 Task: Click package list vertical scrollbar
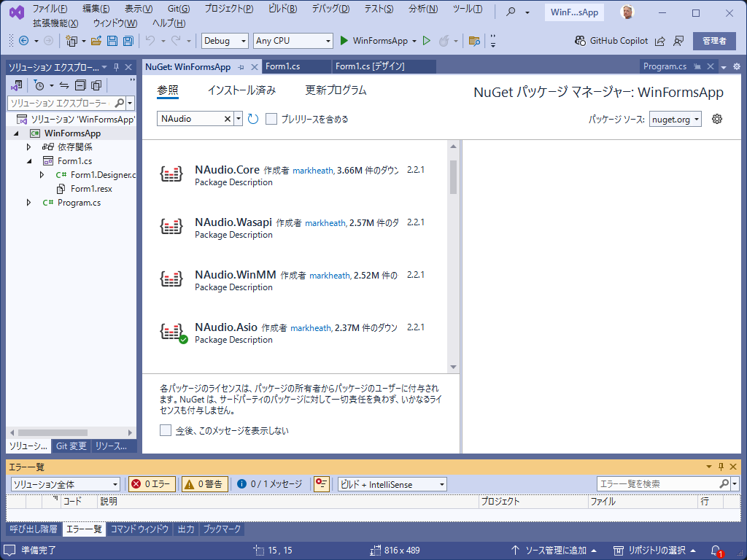click(x=453, y=177)
